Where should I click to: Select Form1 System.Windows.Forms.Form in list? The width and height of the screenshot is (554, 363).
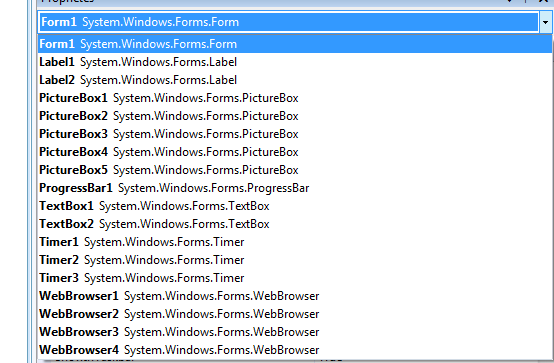(x=295, y=44)
